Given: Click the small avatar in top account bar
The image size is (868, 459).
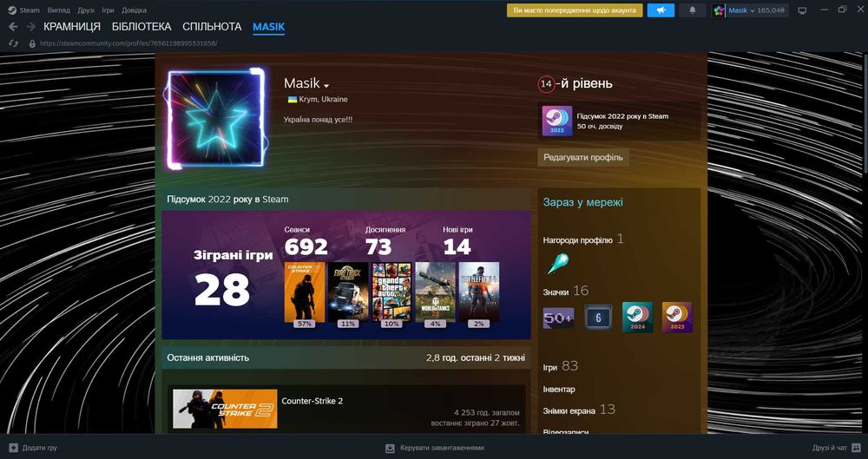Looking at the screenshot, I should (x=719, y=10).
